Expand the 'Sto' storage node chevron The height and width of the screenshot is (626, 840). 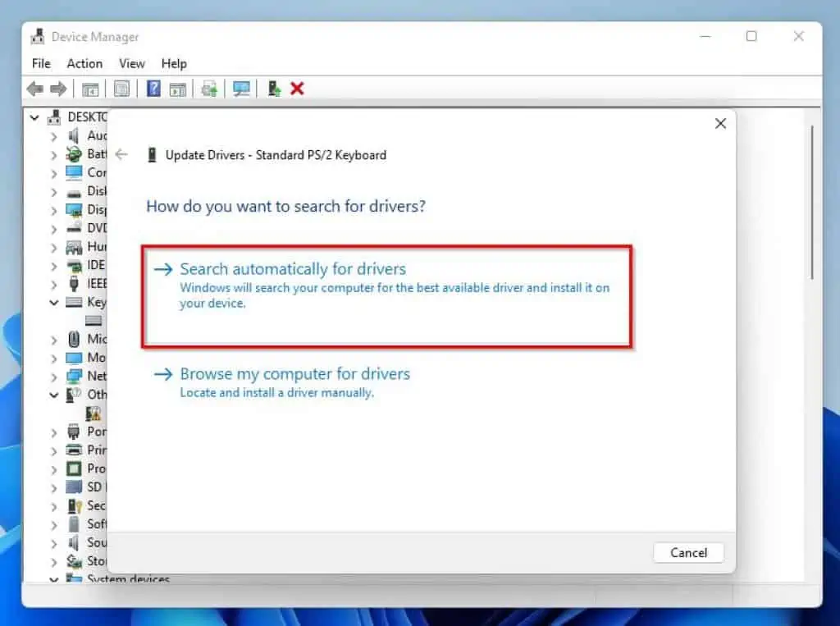[x=53, y=562]
